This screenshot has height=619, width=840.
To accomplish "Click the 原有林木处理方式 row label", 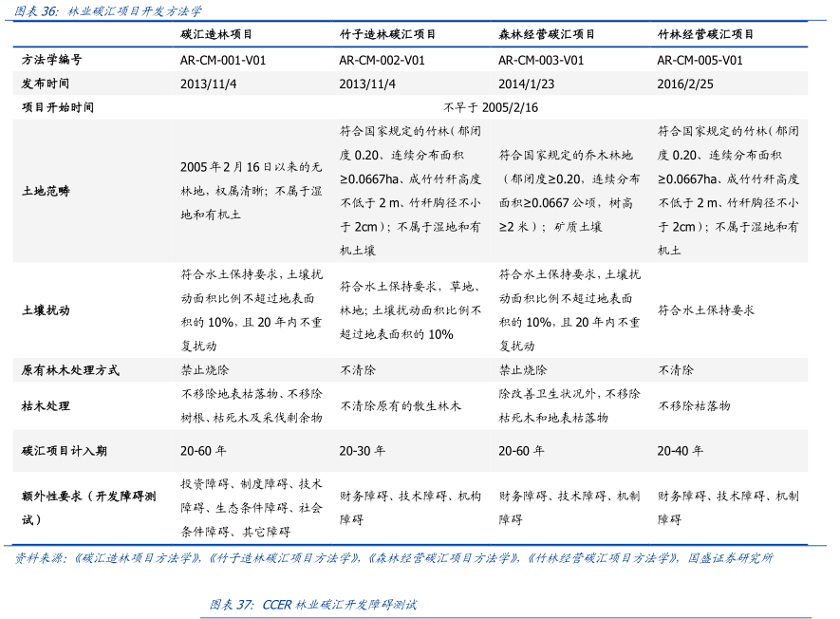I will click(70, 370).
